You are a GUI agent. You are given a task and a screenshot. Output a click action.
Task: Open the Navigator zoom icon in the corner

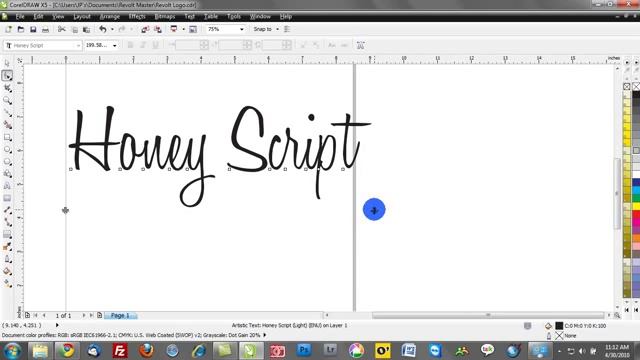(x=617, y=315)
